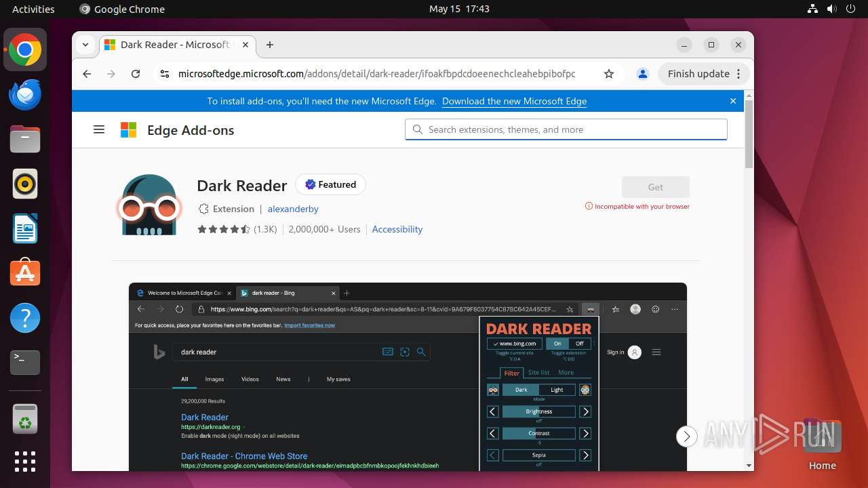Image resolution: width=868 pixels, height=488 pixels.
Task: Open LibreOffice Writer from the dock
Action: click(x=25, y=229)
